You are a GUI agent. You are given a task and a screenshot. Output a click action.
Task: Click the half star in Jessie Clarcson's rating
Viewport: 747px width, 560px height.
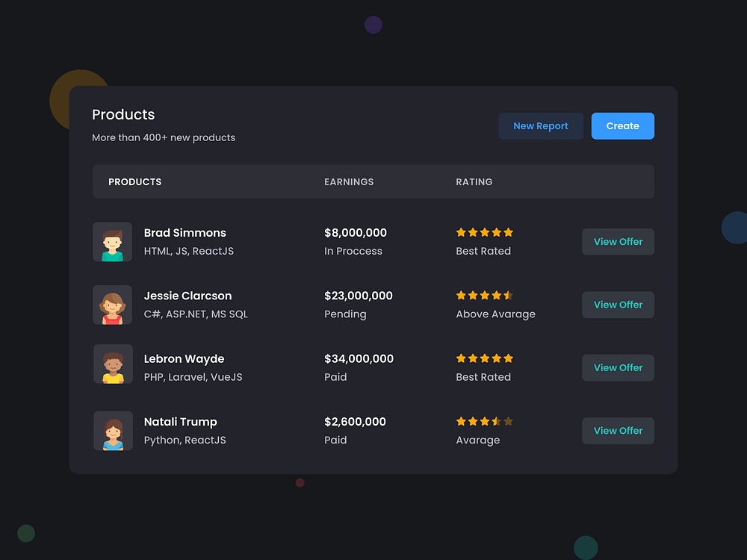509,296
